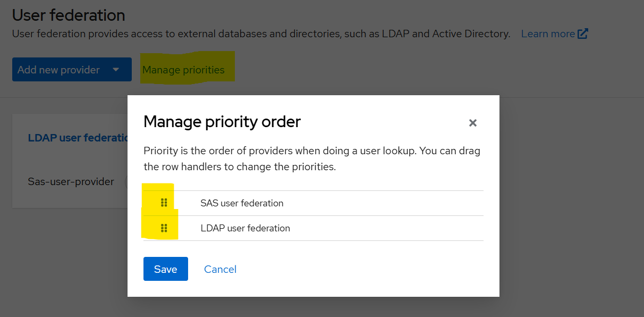Click the LDAP user federation drag handle

tap(164, 228)
